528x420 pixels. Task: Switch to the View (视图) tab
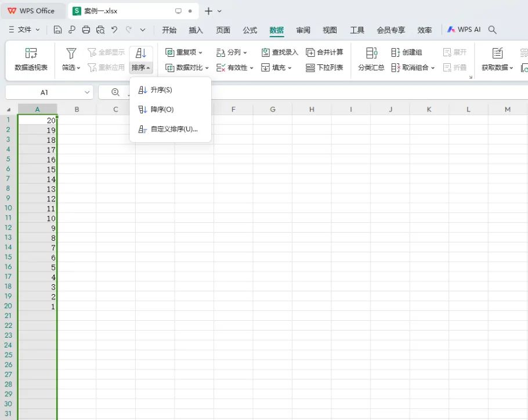330,30
